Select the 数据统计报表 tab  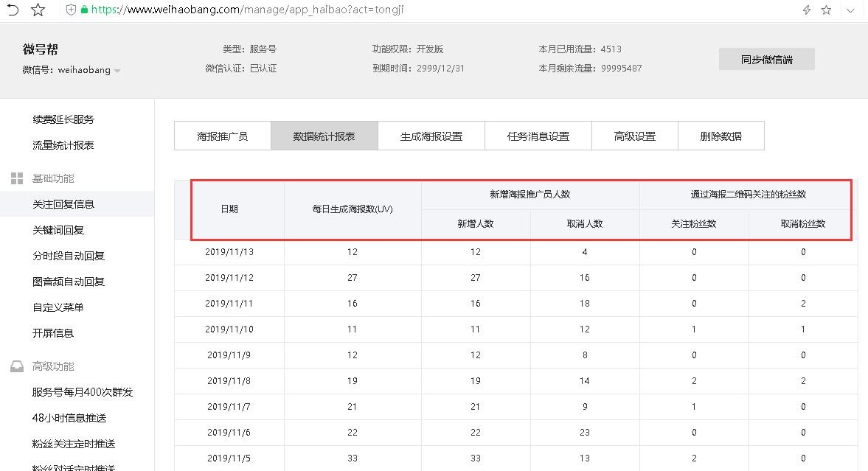click(x=324, y=136)
